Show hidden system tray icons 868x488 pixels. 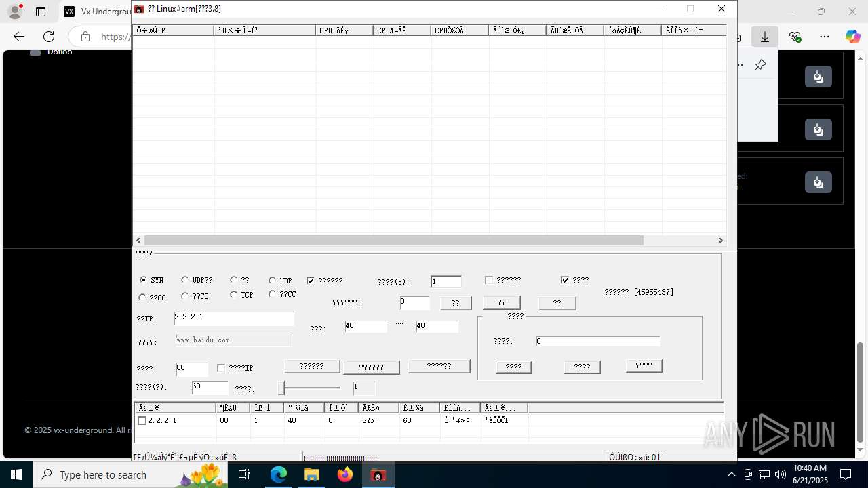(x=731, y=474)
